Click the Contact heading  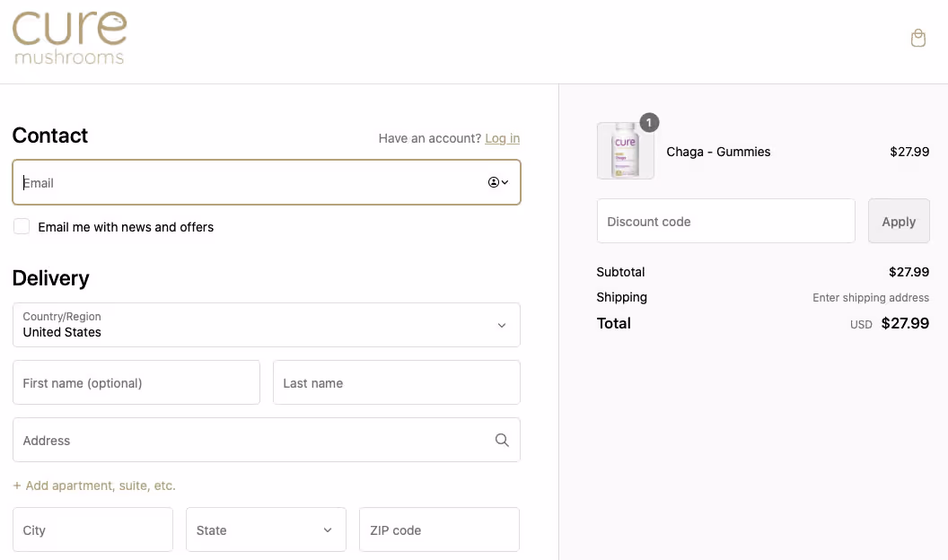pyautogui.click(x=50, y=136)
